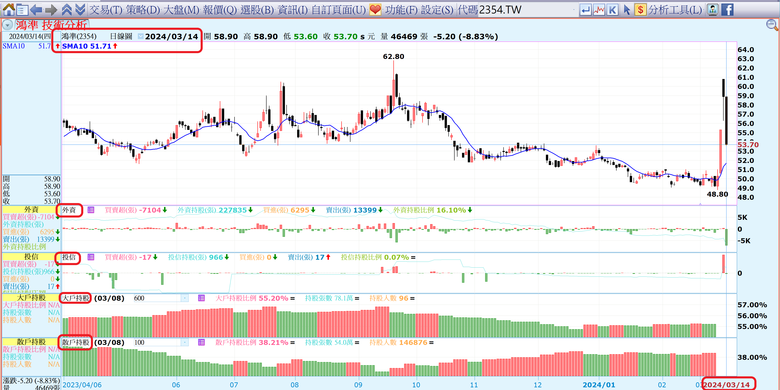Open the 分析工具(L) menu
The width and height of the screenshot is (780, 390).
[x=675, y=10]
